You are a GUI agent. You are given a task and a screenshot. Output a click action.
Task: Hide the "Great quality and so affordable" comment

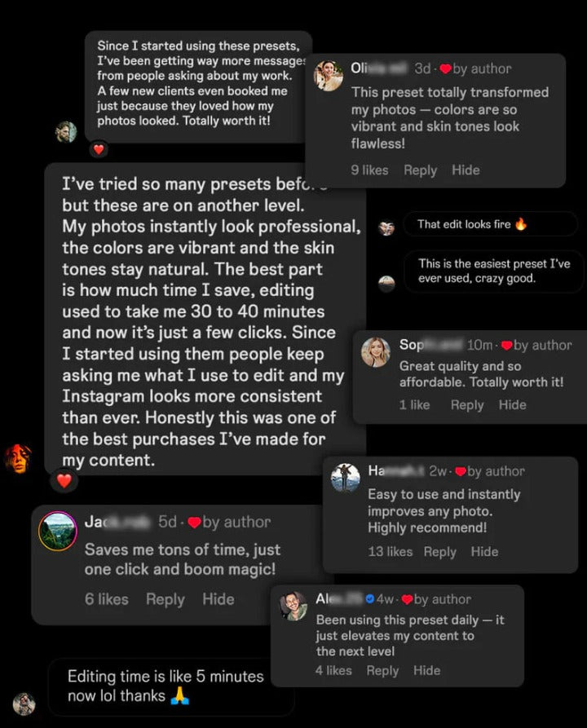[x=512, y=404]
